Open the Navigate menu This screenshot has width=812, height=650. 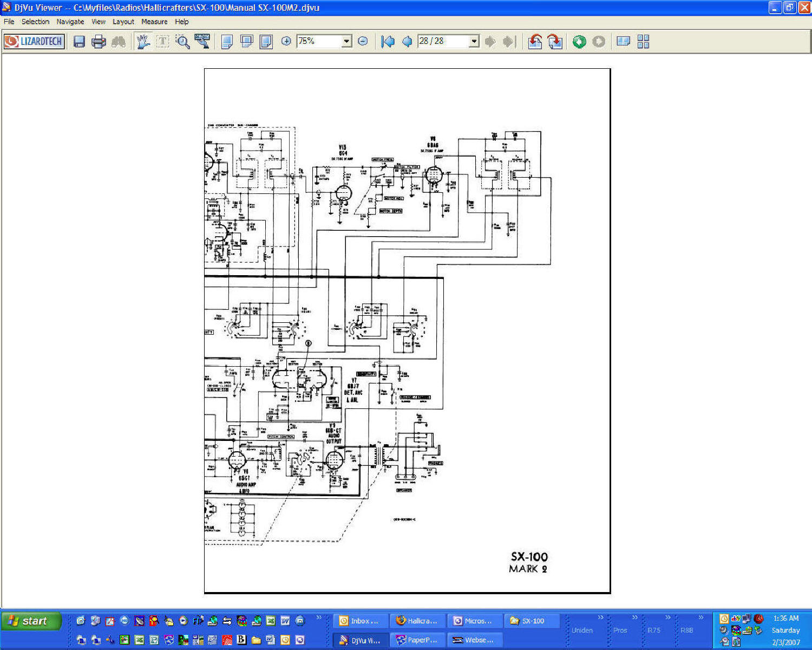(x=70, y=22)
